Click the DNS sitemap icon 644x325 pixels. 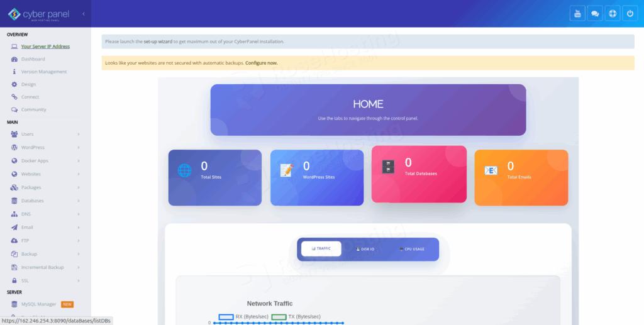(14, 214)
